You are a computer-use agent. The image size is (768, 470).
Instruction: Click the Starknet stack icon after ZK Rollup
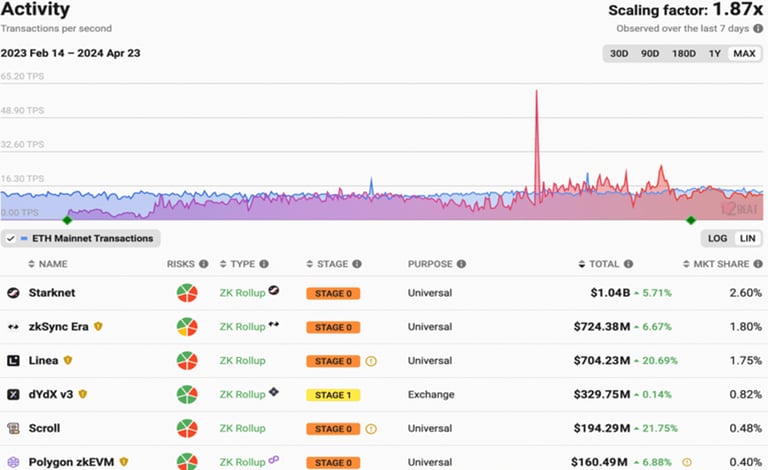point(274,290)
